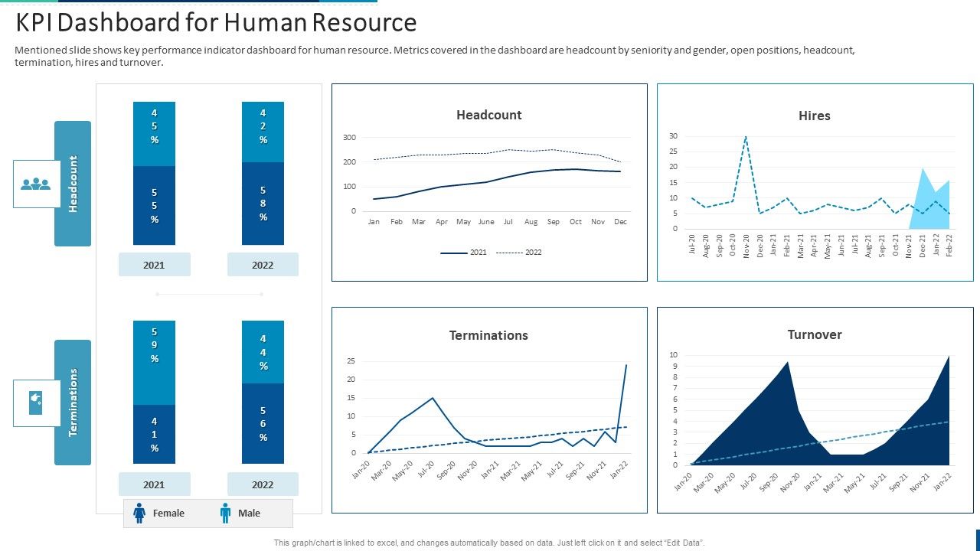This screenshot has width=980, height=551.
Task: Click the 56% segment of 2022 terminations bar
Action: (263, 424)
